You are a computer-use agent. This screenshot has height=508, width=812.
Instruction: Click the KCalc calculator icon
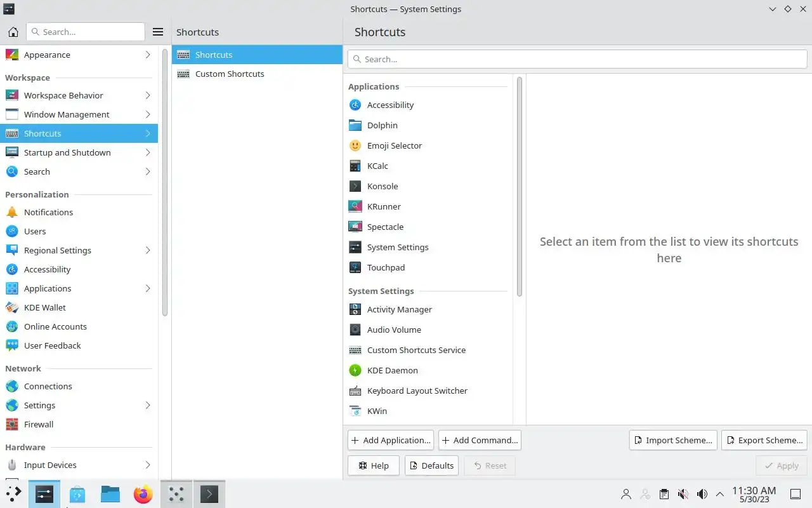(x=355, y=166)
